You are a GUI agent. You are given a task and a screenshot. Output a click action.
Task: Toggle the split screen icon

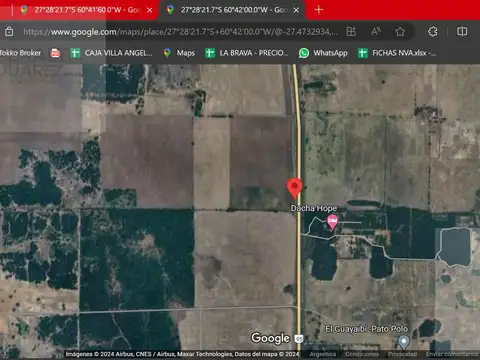(462, 32)
